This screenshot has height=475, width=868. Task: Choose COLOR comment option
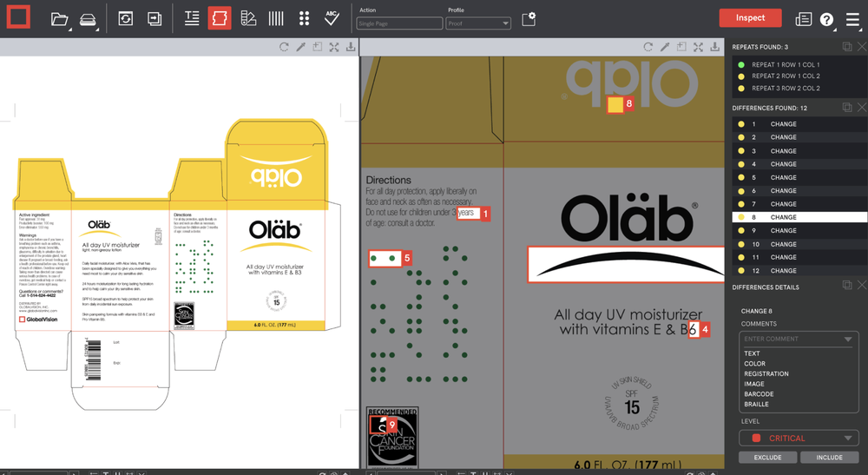(754, 364)
